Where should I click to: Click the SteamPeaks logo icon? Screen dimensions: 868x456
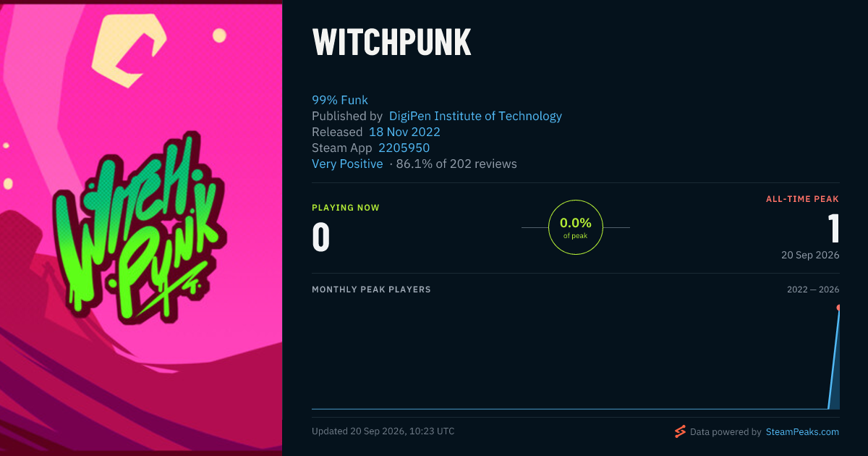point(680,431)
